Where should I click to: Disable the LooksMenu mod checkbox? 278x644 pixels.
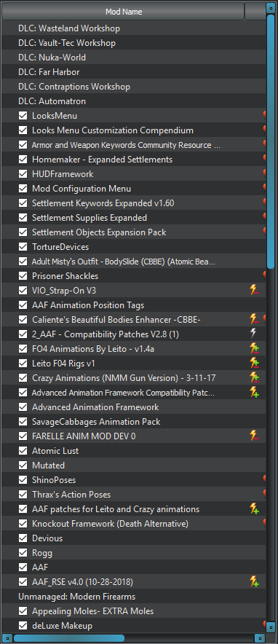click(23, 116)
